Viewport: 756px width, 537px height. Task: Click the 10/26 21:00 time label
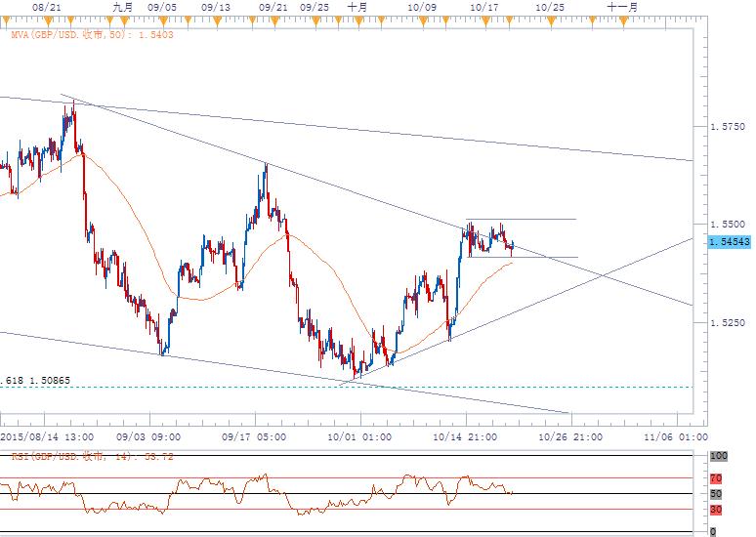[570, 437]
